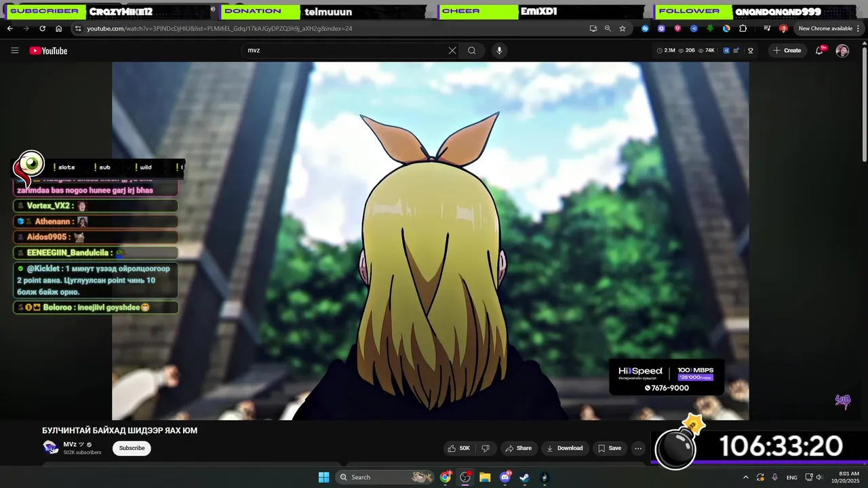The height and width of the screenshot is (488, 868).
Task: Click the YouTube search magnifier button
Action: 472,50
